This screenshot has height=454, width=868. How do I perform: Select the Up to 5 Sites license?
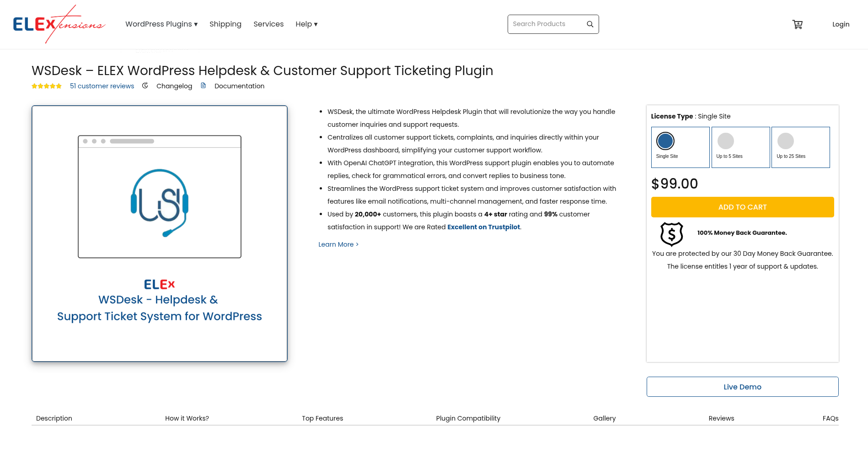tap(740, 147)
